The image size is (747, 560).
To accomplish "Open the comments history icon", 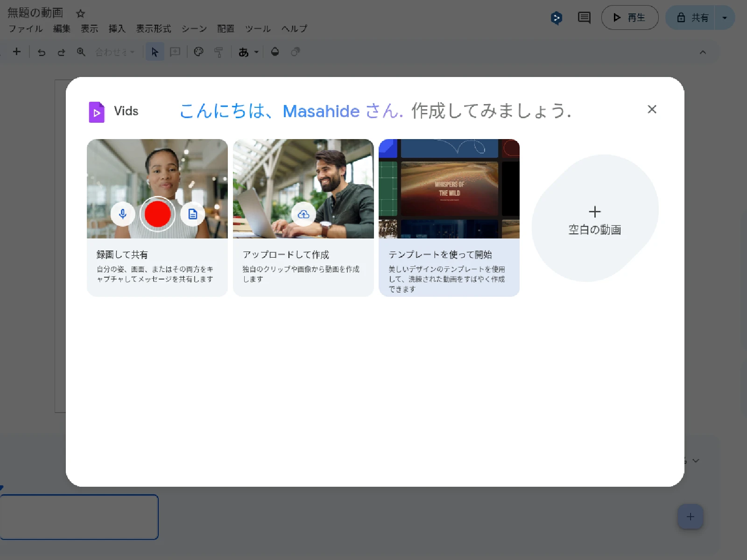I will 584,18.
